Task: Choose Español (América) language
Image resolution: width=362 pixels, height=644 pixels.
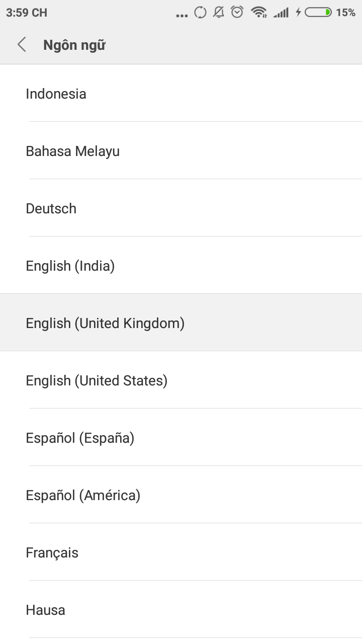Action: (x=83, y=495)
